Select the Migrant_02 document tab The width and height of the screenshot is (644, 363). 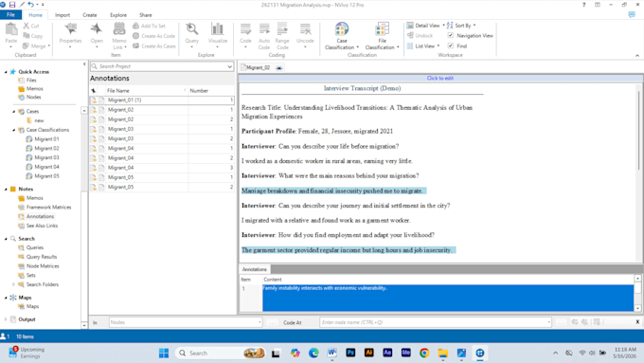click(x=259, y=67)
